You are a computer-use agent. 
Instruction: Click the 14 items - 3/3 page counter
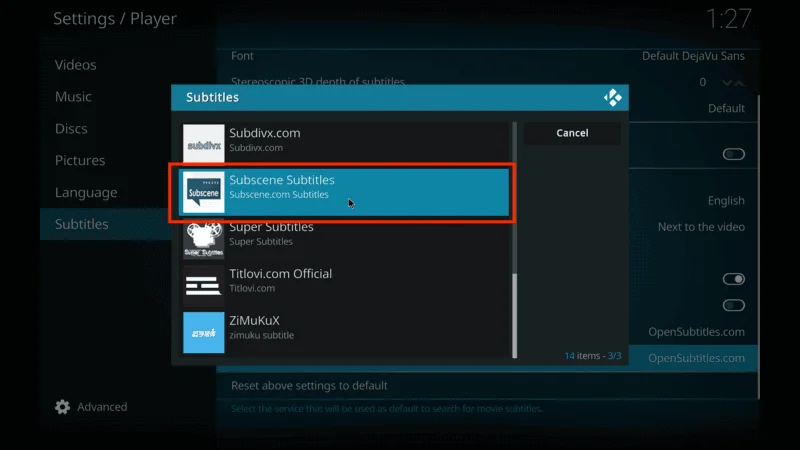click(x=593, y=356)
